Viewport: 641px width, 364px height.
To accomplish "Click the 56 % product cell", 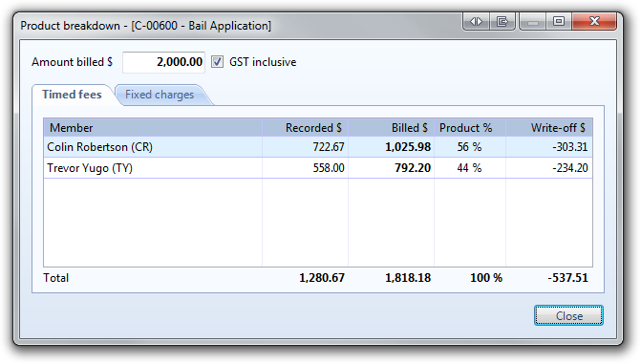I will (x=469, y=147).
